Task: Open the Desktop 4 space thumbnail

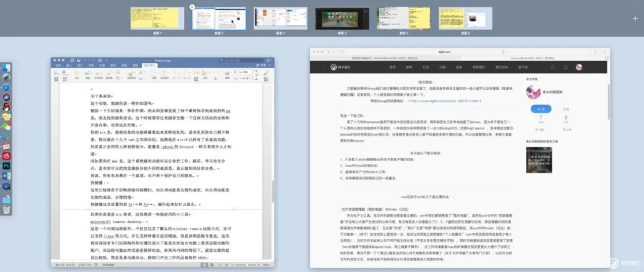Action: pyautogui.click(x=342, y=18)
